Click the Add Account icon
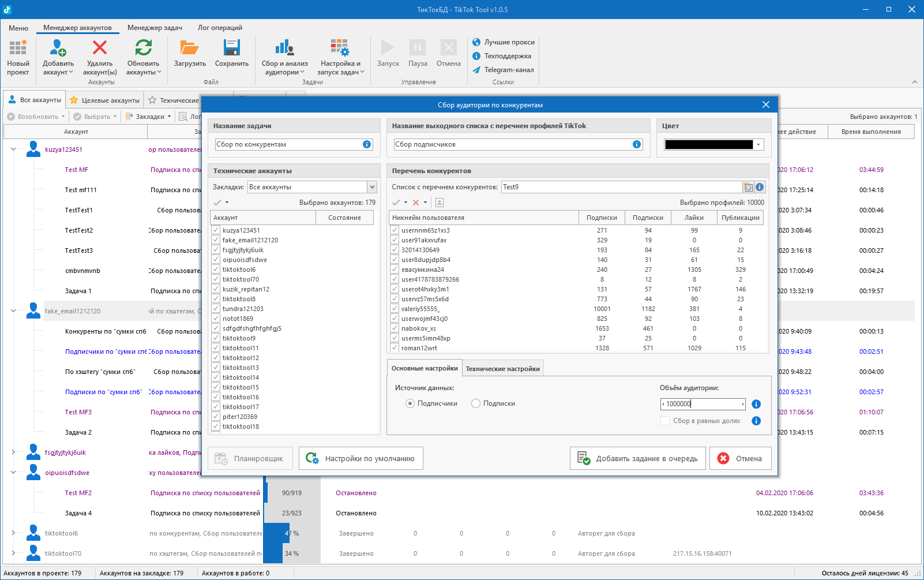 [x=58, y=48]
